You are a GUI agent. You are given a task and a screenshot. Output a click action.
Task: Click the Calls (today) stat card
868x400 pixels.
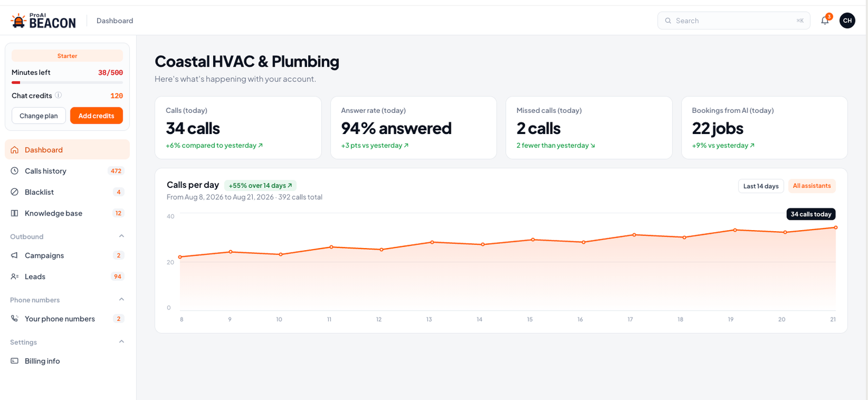point(238,128)
